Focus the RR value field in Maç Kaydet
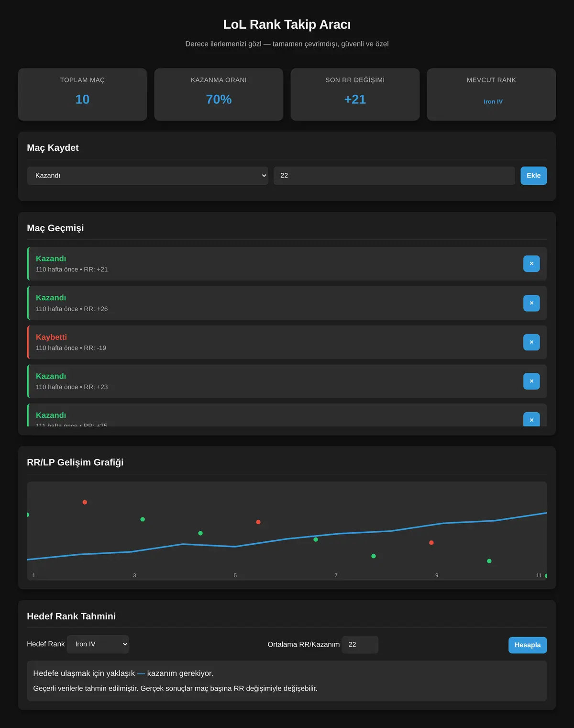The height and width of the screenshot is (728, 574). click(394, 176)
